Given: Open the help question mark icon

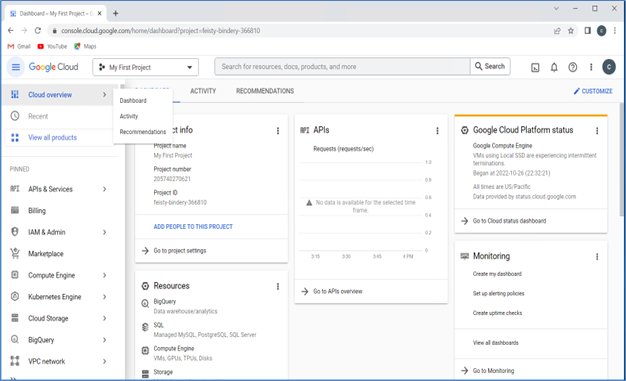Looking at the screenshot, I should [x=573, y=67].
